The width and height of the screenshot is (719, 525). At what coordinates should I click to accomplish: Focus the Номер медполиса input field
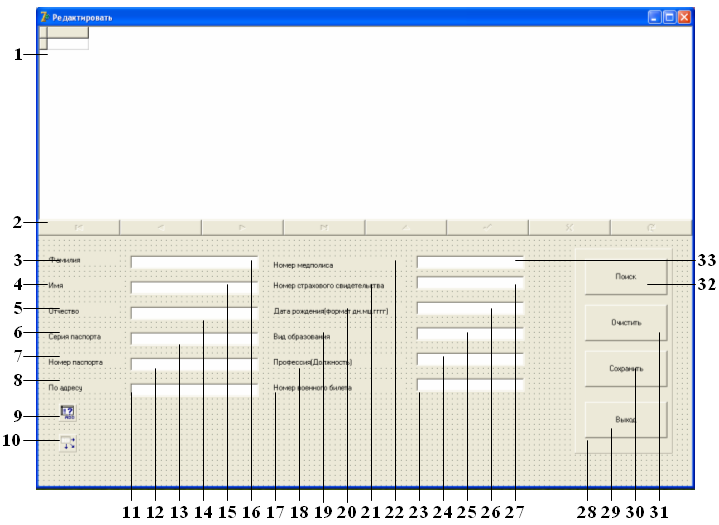click(470, 262)
